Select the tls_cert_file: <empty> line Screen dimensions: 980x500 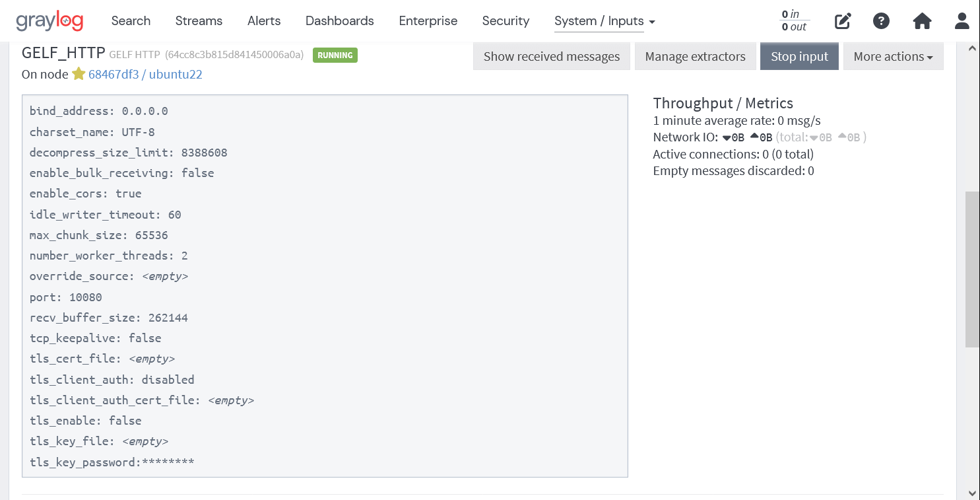pyautogui.click(x=102, y=359)
